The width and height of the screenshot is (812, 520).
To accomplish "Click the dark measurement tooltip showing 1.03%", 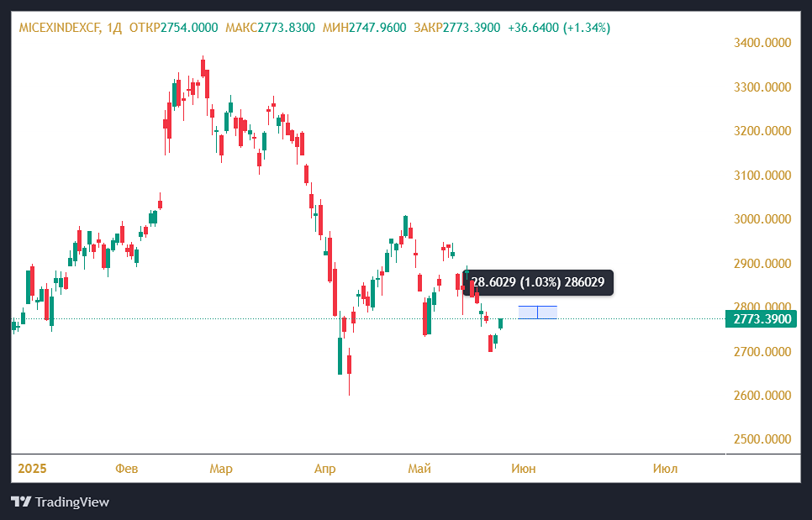I will pyautogui.click(x=538, y=282).
